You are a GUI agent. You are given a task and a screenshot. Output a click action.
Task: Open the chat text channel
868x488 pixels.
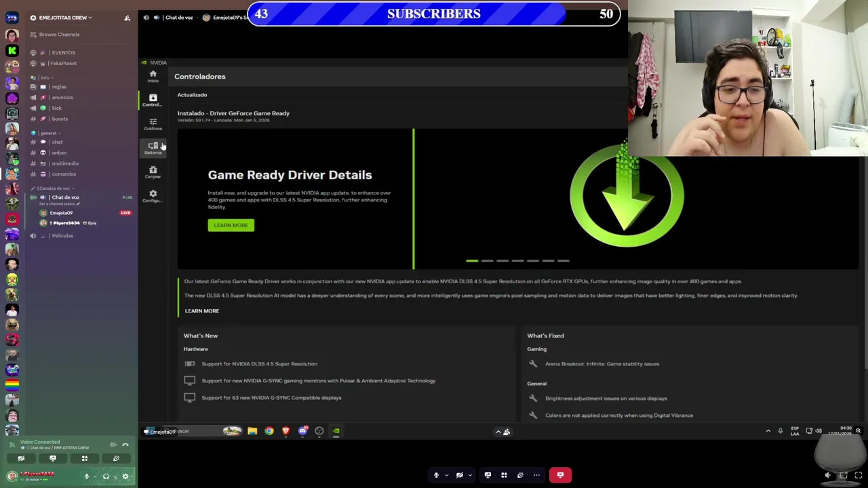point(57,142)
